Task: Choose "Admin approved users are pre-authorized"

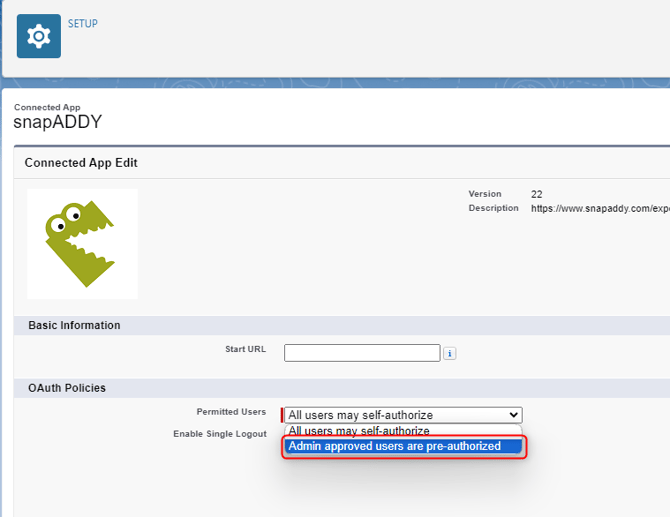Action: pos(403,446)
